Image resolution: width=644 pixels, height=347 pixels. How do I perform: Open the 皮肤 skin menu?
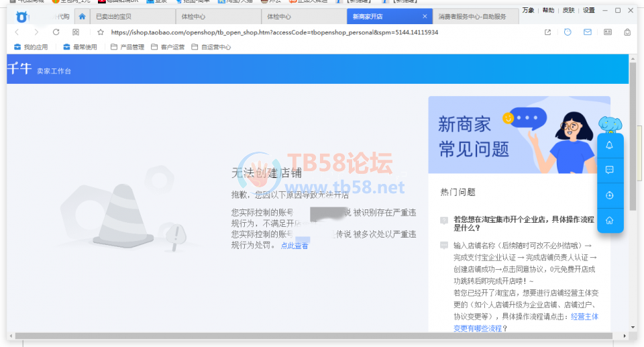click(x=568, y=10)
